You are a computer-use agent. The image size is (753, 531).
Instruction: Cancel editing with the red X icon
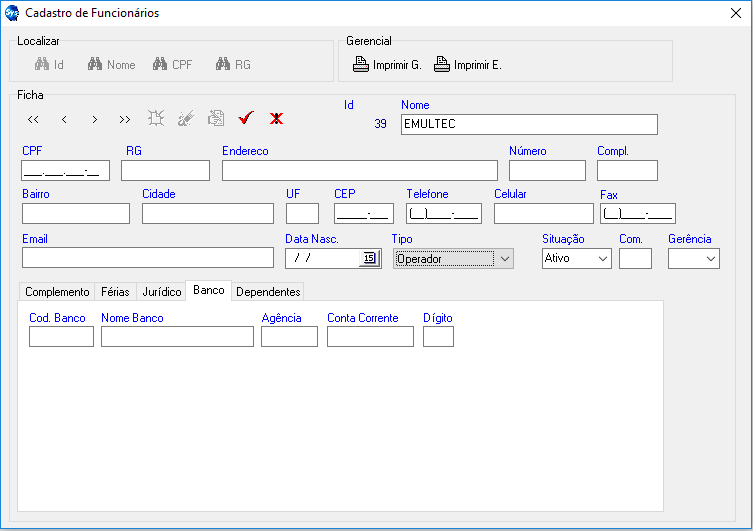[x=276, y=118]
